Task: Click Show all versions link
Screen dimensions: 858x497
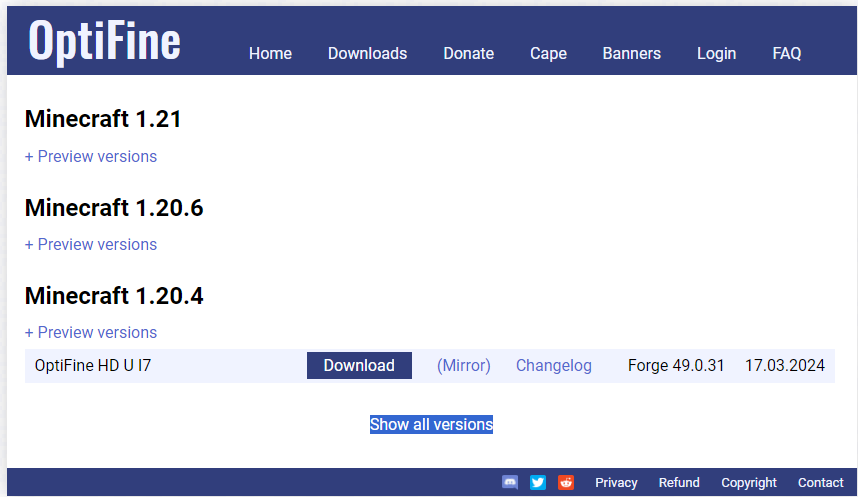Action: [431, 425]
